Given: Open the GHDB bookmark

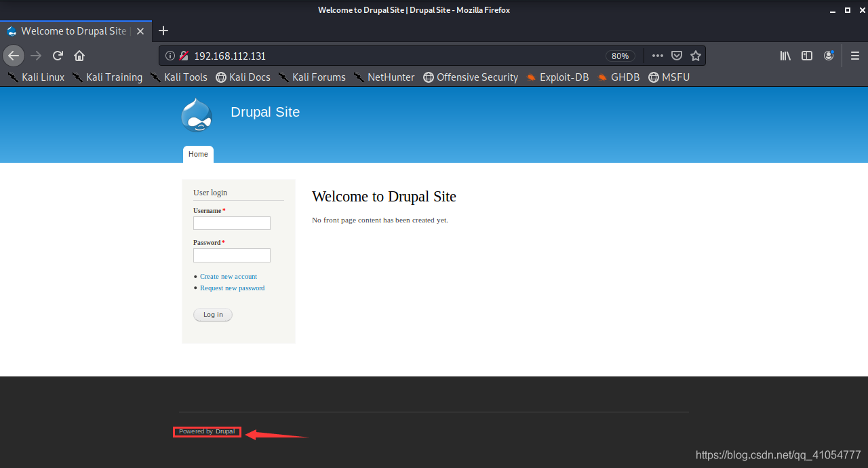Looking at the screenshot, I should point(618,77).
